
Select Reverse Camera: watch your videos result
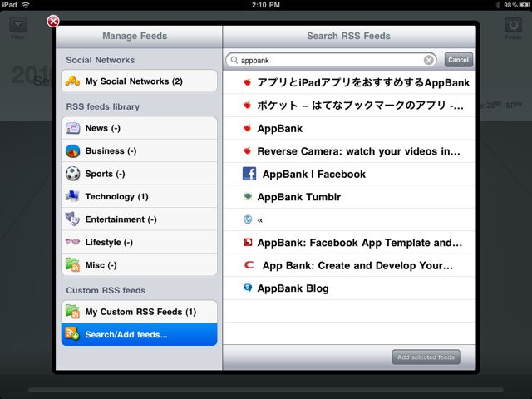[349, 151]
